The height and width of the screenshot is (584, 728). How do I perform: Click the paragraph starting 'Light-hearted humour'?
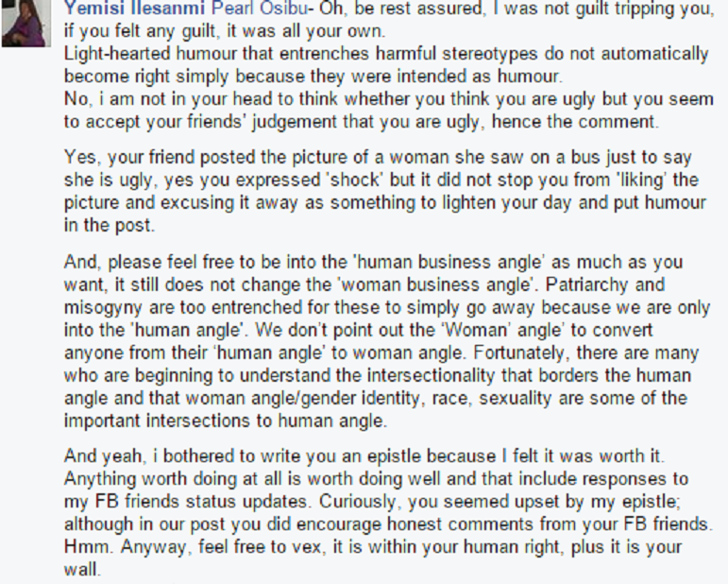[386, 65]
